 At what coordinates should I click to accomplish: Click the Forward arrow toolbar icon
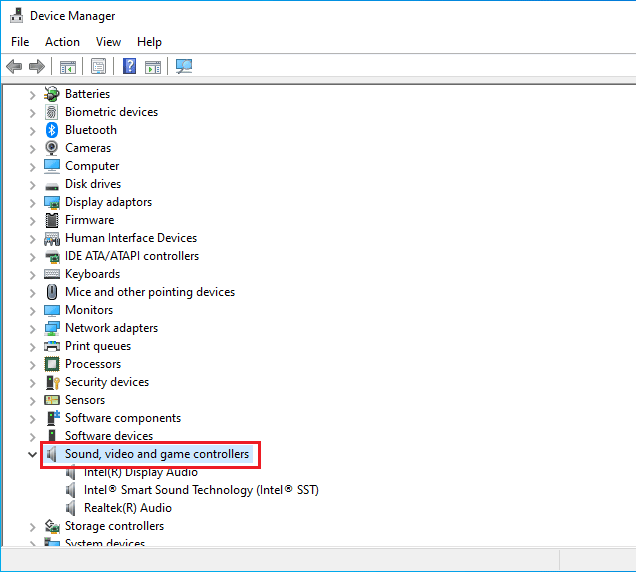click(x=37, y=66)
